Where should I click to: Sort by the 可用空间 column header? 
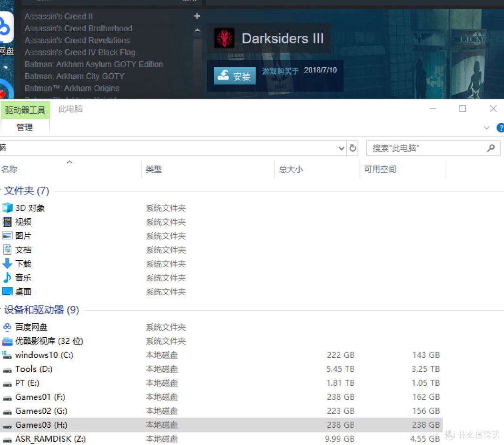(380, 169)
